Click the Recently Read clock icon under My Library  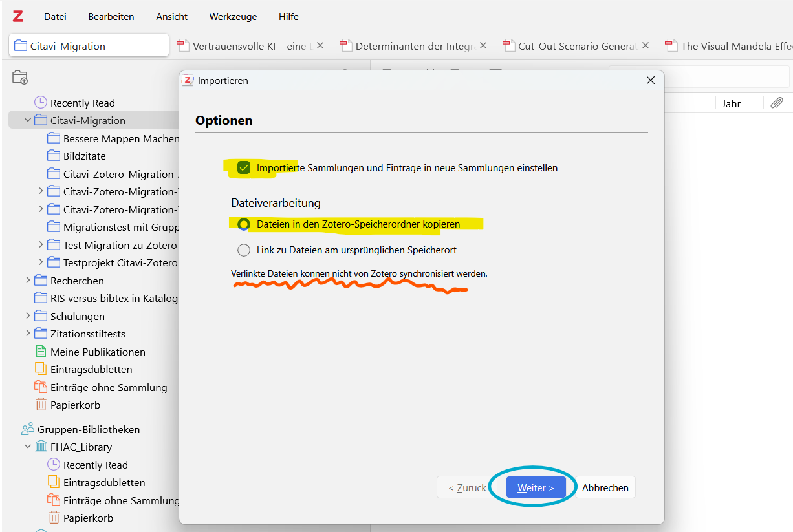[40, 102]
